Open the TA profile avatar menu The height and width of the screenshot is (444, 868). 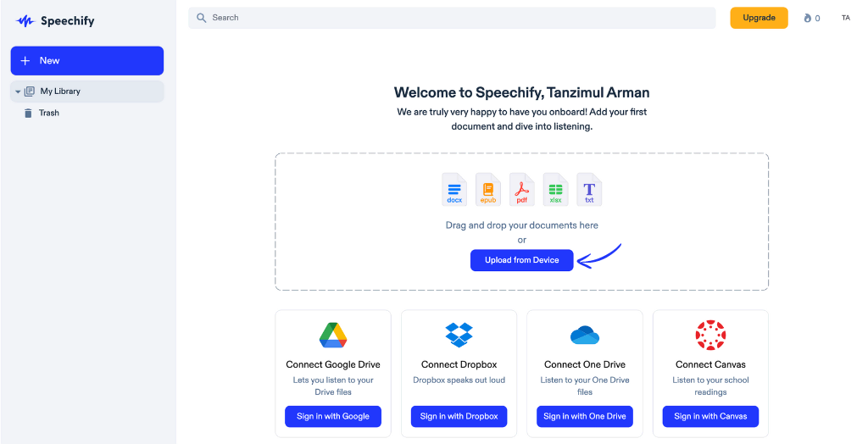tap(845, 18)
